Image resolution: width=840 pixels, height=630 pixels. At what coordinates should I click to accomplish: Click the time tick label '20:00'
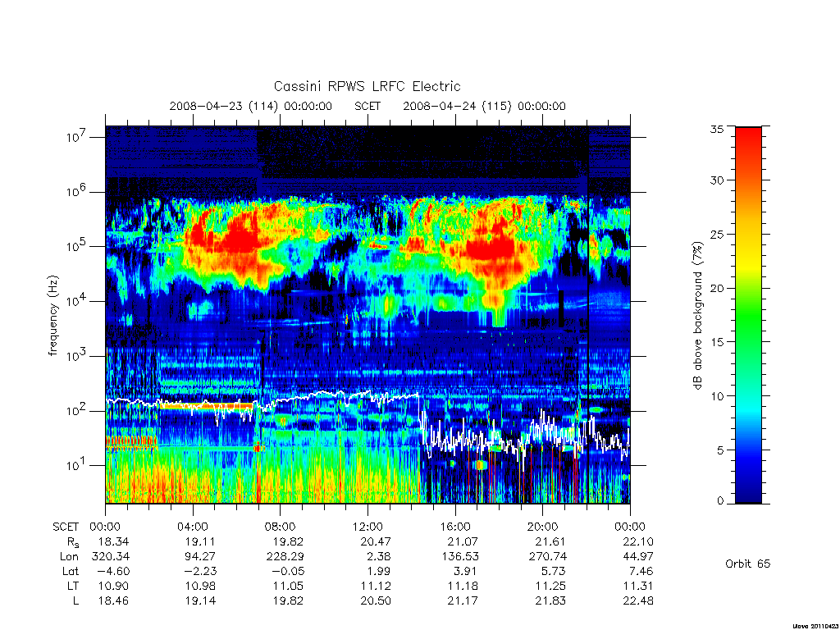(542, 527)
